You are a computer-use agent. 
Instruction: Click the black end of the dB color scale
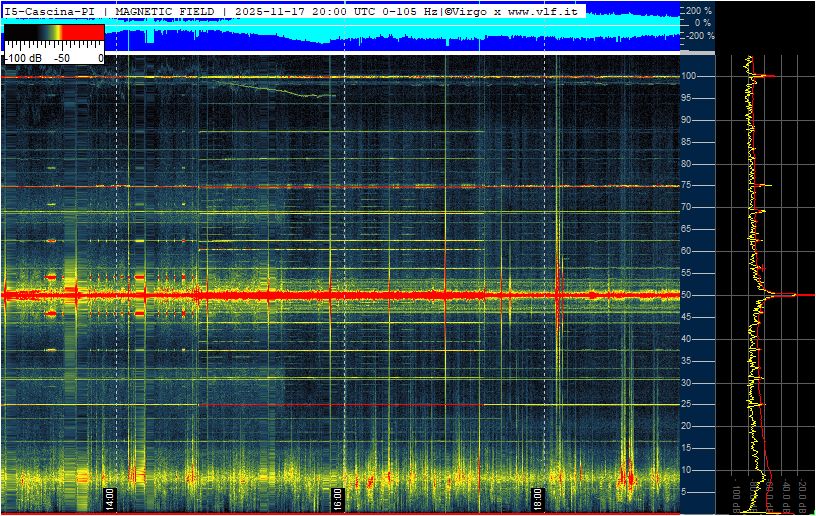[21, 32]
